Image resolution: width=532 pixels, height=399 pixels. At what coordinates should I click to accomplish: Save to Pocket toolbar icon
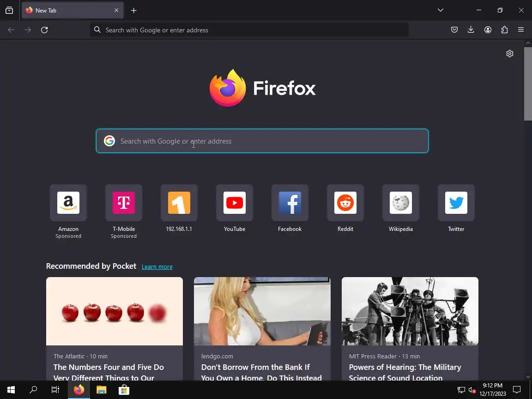click(x=454, y=30)
